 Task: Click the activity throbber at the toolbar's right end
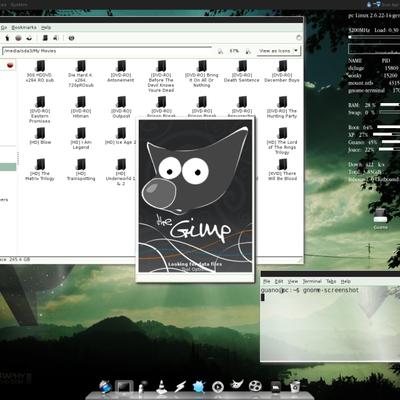point(298,38)
